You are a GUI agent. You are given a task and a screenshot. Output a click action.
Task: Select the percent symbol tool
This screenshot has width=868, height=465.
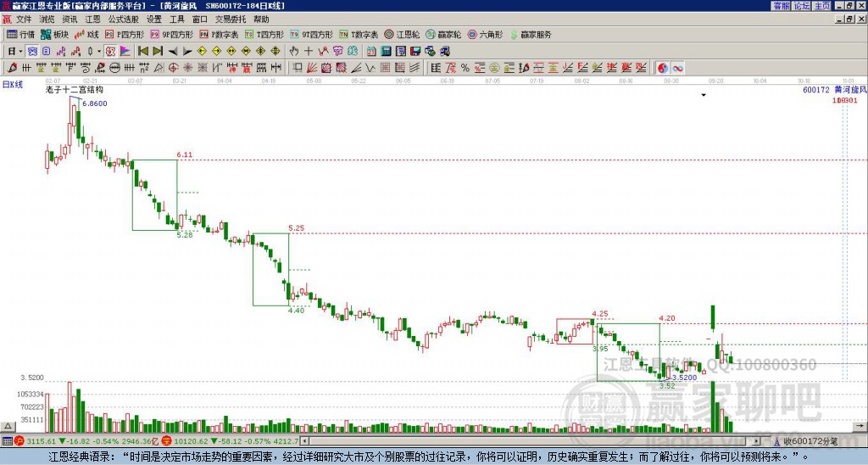[x=465, y=68]
